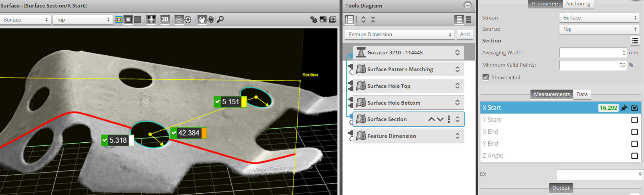Image resolution: width=644 pixels, height=195 pixels.
Task: Enable the Y Start measurement checkbox
Action: (634, 120)
